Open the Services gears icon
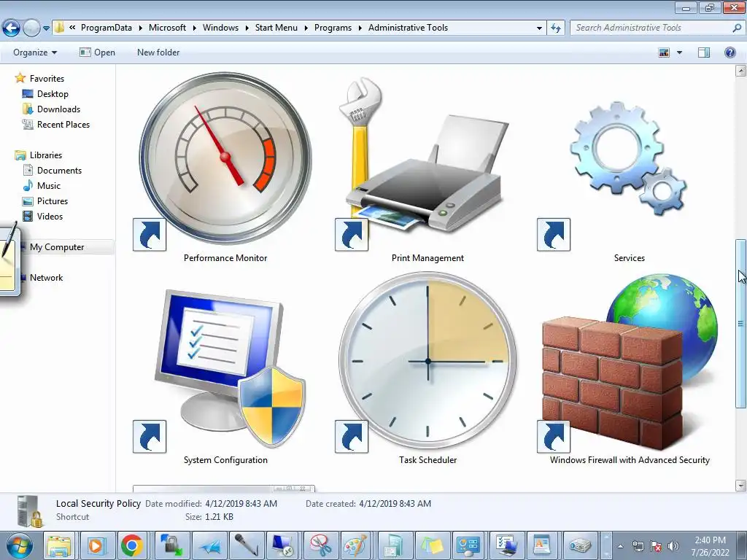 tap(629, 160)
